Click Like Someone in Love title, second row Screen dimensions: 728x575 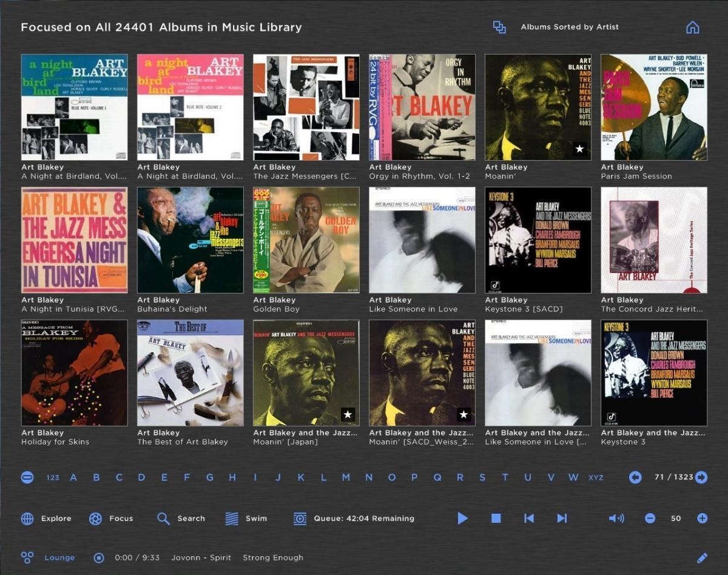pos(413,309)
